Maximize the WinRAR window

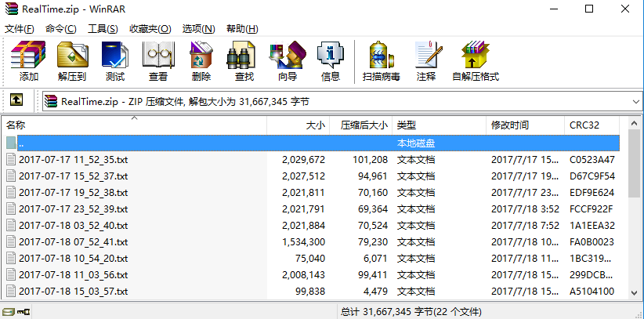pos(589,9)
